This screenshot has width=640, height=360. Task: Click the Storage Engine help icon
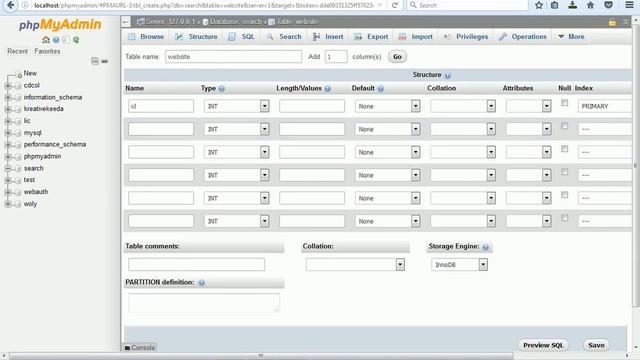(x=485, y=247)
